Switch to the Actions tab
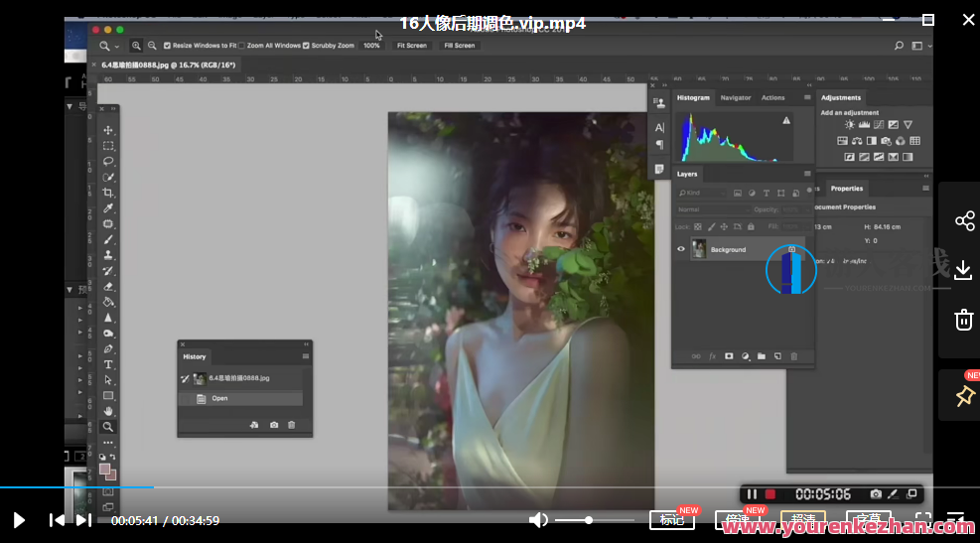This screenshot has height=543, width=980. pyautogui.click(x=772, y=97)
